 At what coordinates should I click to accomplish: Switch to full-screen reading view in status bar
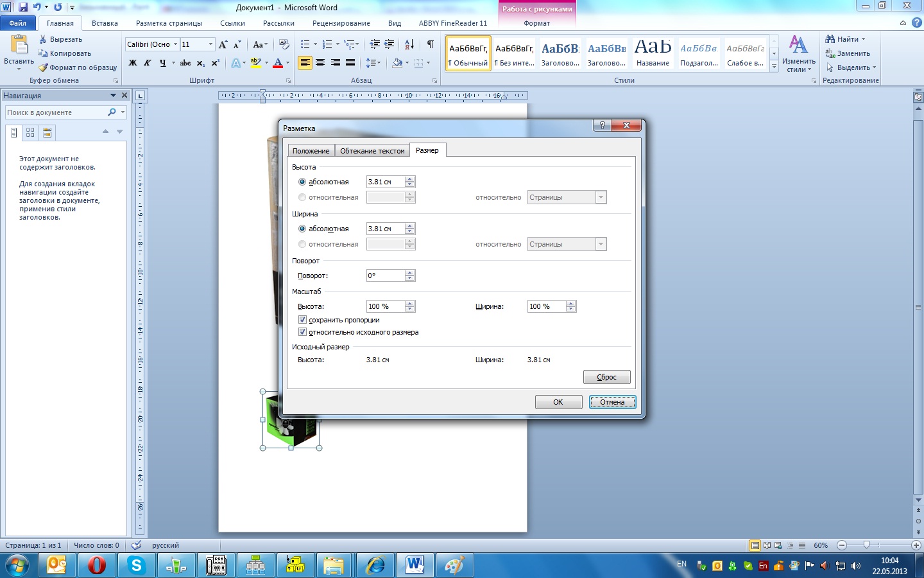click(x=767, y=545)
